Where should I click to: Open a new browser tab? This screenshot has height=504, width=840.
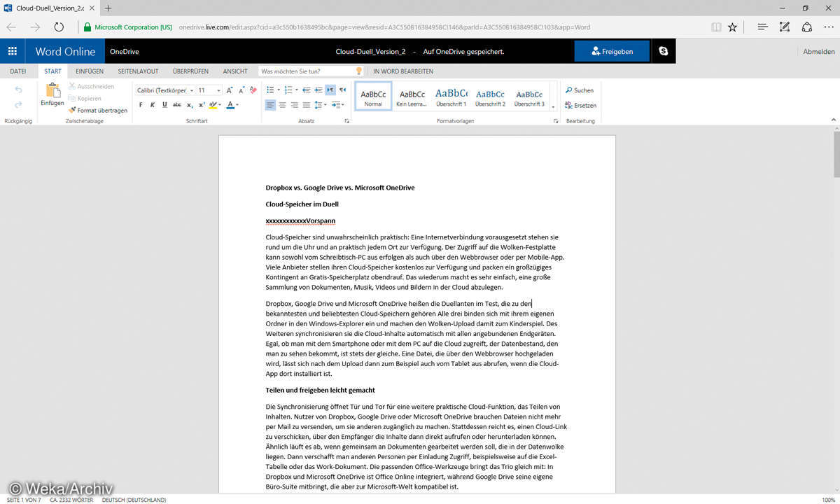coord(108,8)
